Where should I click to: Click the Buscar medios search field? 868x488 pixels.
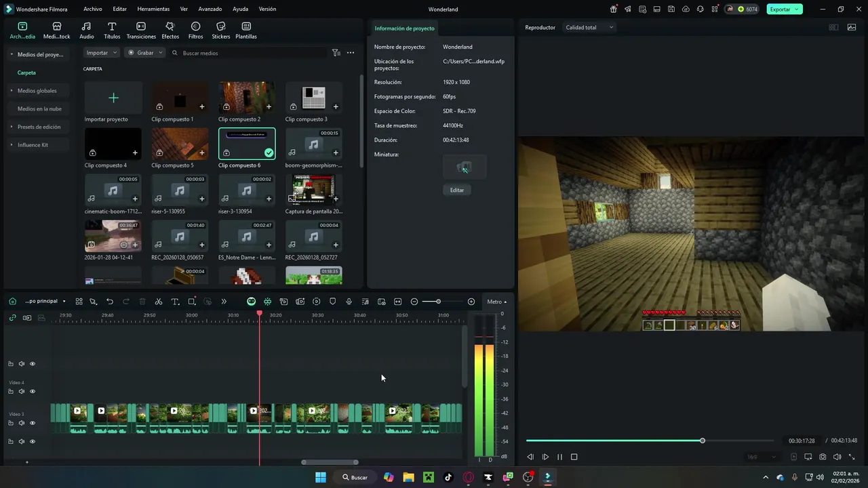pos(248,53)
